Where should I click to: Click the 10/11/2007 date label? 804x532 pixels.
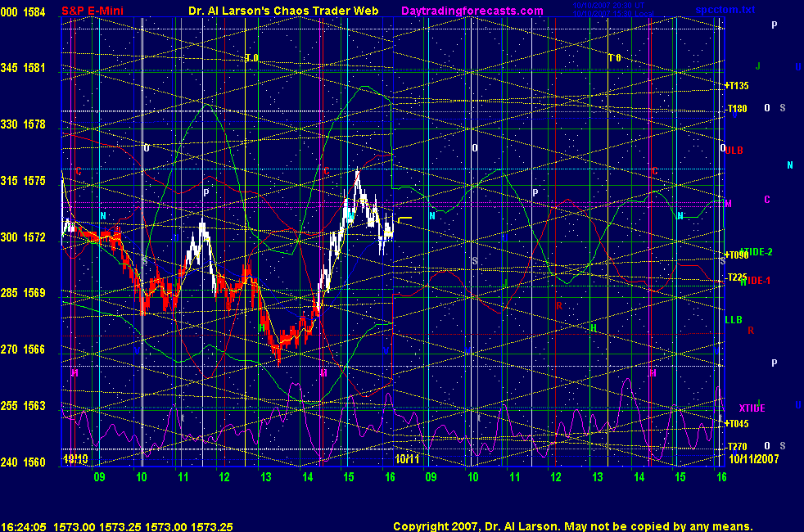coord(754,458)
